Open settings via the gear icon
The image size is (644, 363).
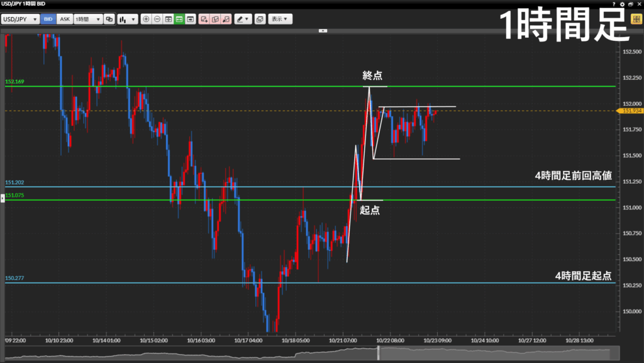[623, 4]
